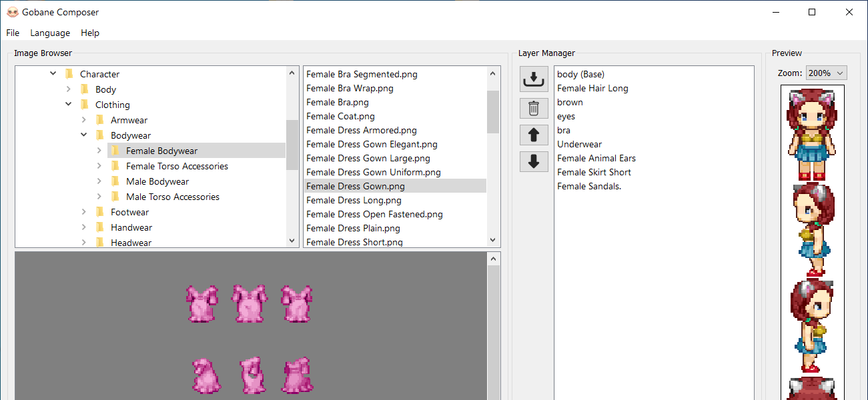Collapse the Character tree node

53,74
